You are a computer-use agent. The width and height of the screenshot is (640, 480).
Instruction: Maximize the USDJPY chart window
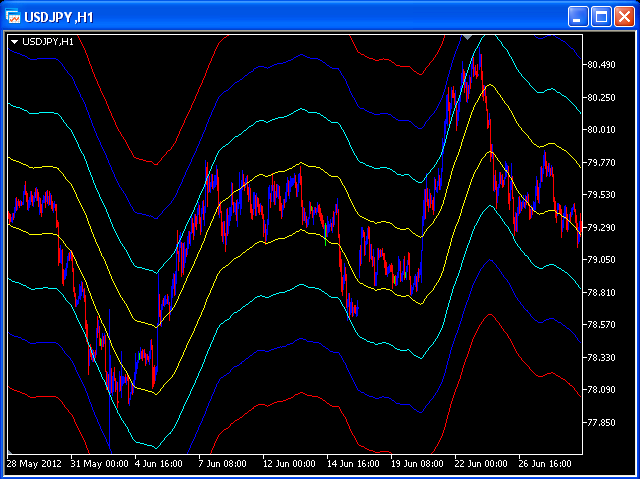[x=601, y=17]
